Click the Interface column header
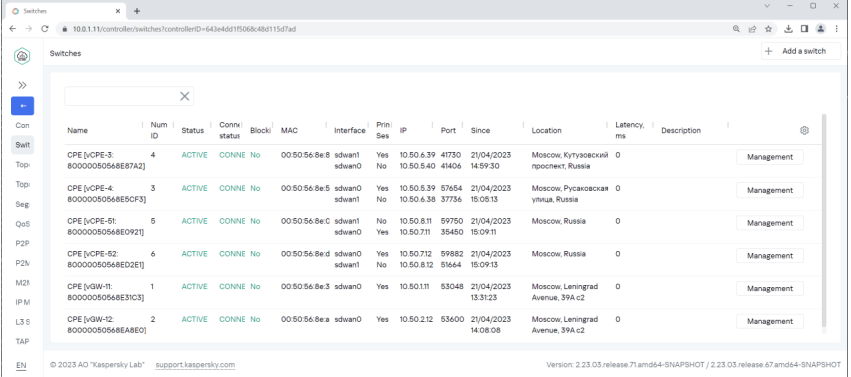 [350, 130]
